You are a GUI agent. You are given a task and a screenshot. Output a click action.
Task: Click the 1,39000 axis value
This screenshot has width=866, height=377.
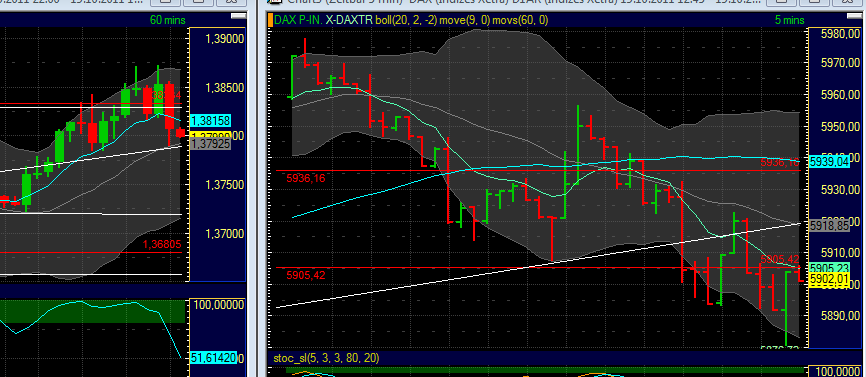click(x=225, y=39)
